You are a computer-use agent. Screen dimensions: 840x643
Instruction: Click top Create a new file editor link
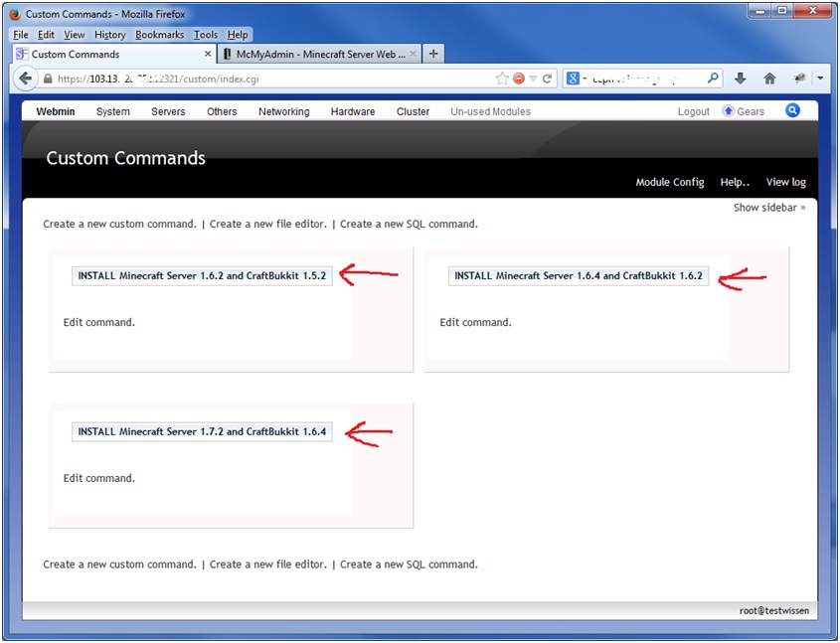(x=267, y=224)
